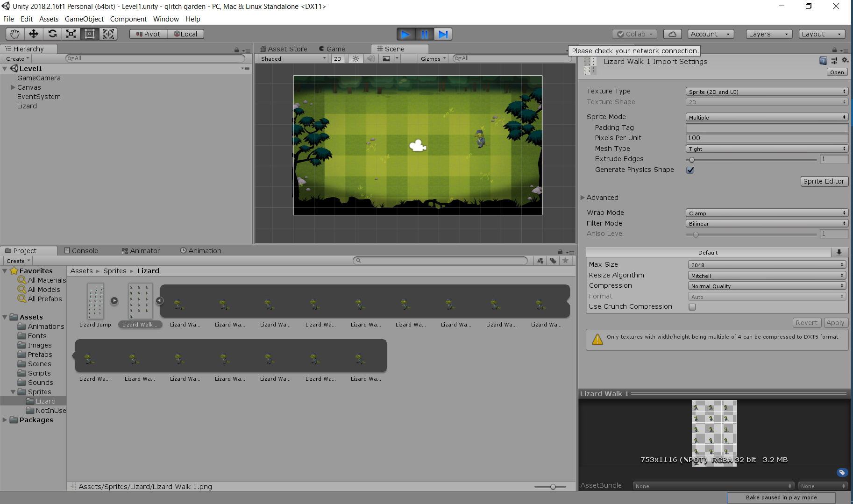Lock the Hierarchy panel

coord(236,50)
